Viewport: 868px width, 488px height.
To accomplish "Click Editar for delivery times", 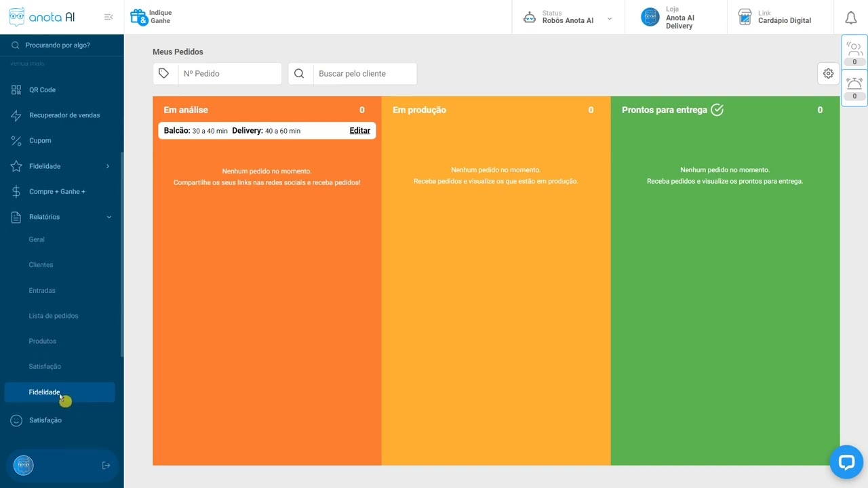I will click(x=359, y=131).
